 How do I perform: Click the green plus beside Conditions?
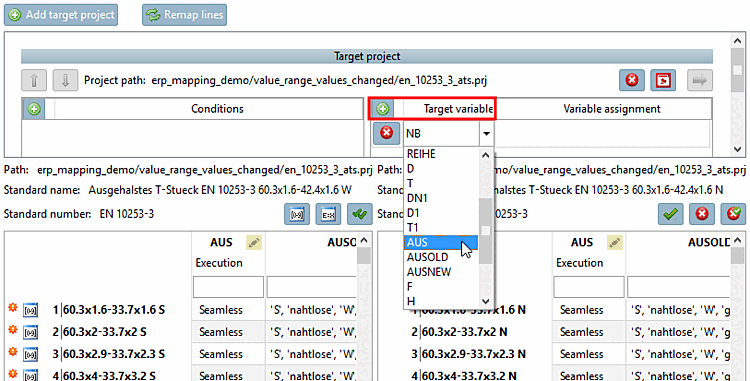coord(34,109)
